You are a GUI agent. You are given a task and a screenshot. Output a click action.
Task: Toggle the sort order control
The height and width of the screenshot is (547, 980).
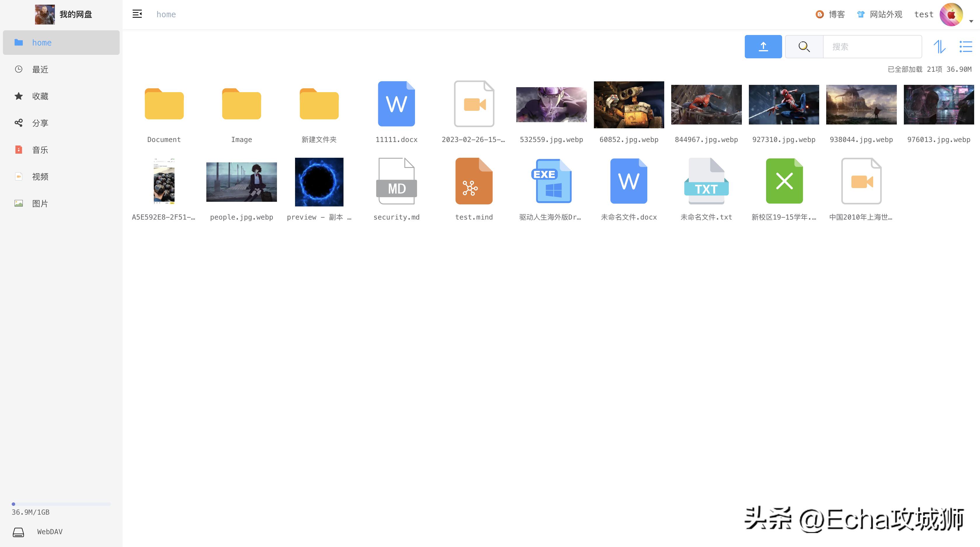tap(940, 46)
